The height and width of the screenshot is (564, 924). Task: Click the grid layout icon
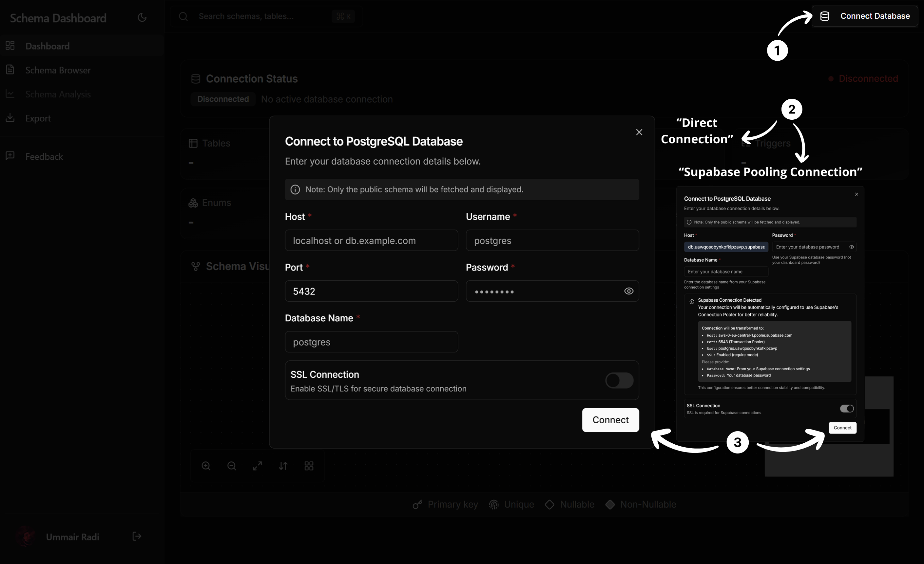[x=309, y=466]
